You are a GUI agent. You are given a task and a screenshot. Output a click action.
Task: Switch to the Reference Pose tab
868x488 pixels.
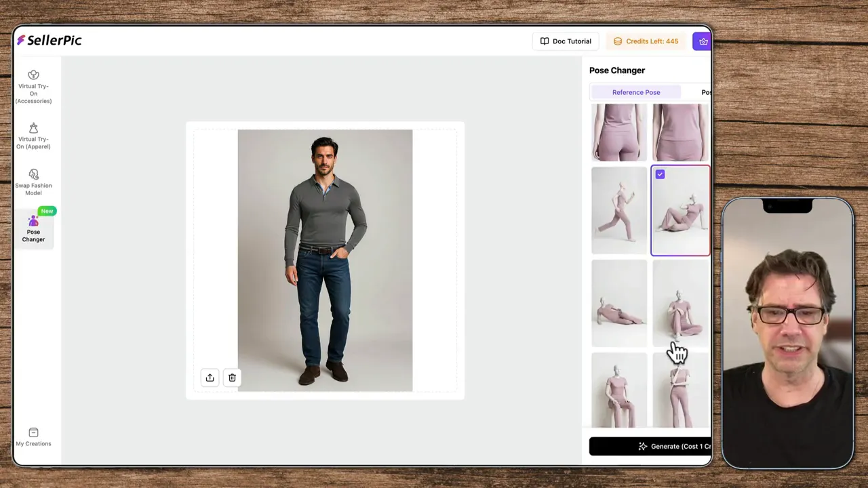click(635, 92)
